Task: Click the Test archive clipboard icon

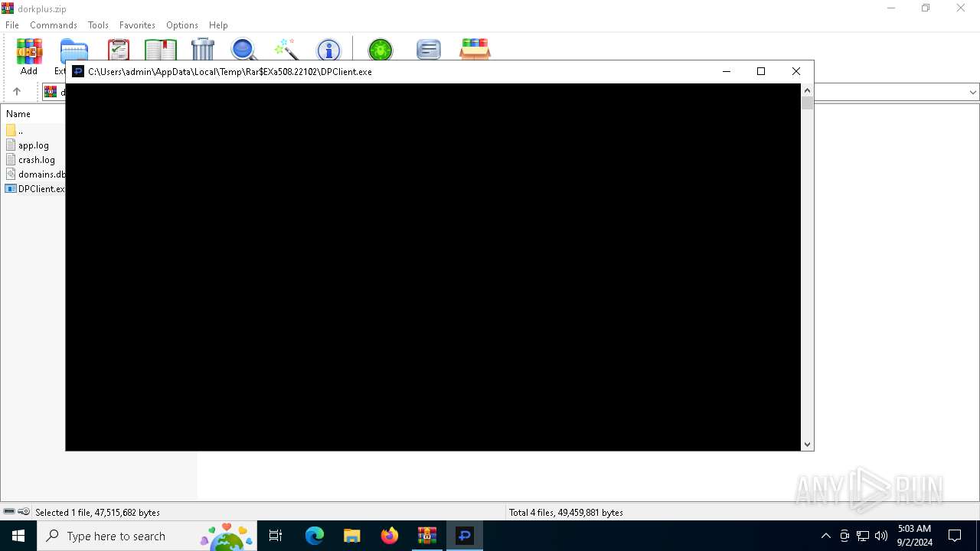Action: click(x=119, y=50)
